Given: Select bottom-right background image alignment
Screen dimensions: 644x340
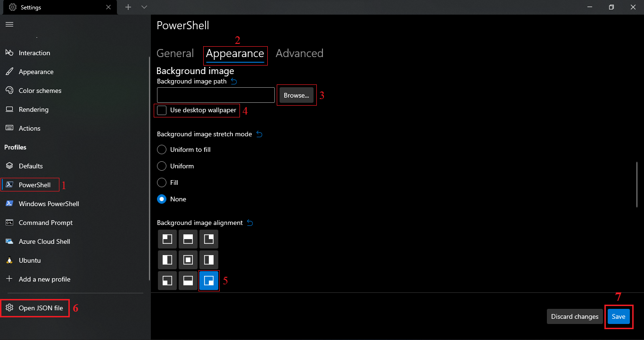Looking at the screenshot, I should point(209,281).
